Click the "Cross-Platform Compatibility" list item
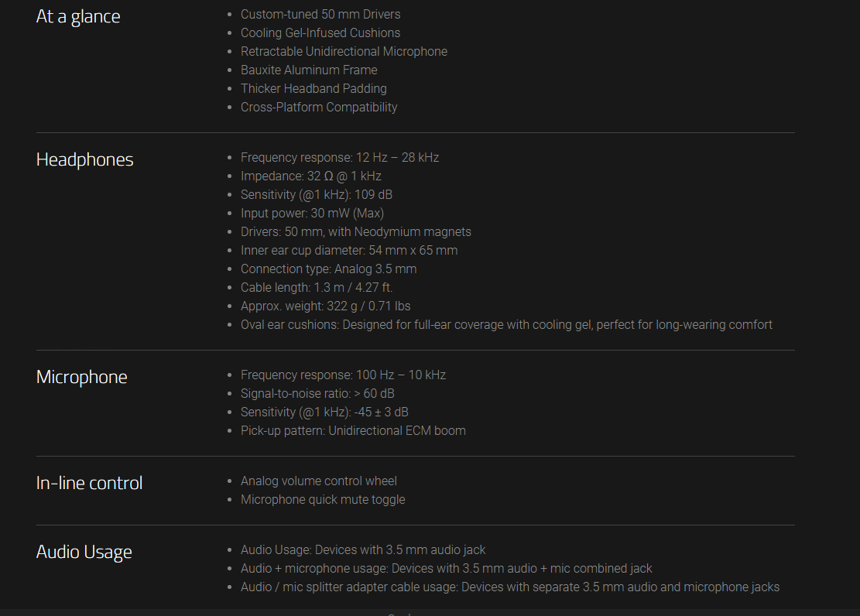Image resolution: width=860 pixels, height=616 pixels. click(319, 108)
